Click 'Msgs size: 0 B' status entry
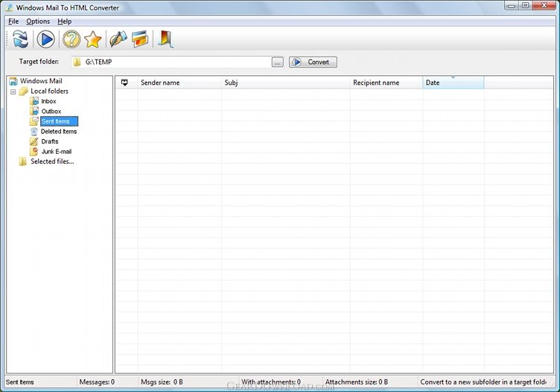Image resolution: width=560 pixels, height=392 pixels. [x=162, y=382]
